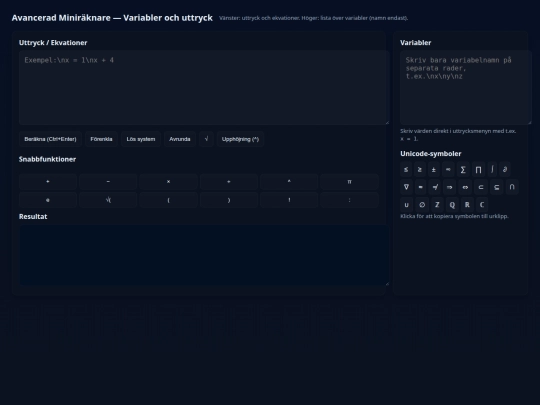
Task: Insert closing parenthesis quick function
Action: (x=229, y=200)
